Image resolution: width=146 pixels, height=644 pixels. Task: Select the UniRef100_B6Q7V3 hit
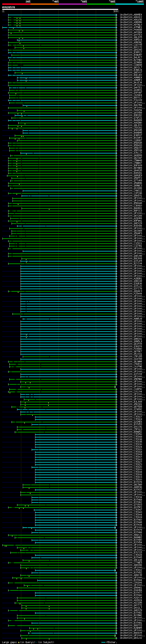pos(131,625)
